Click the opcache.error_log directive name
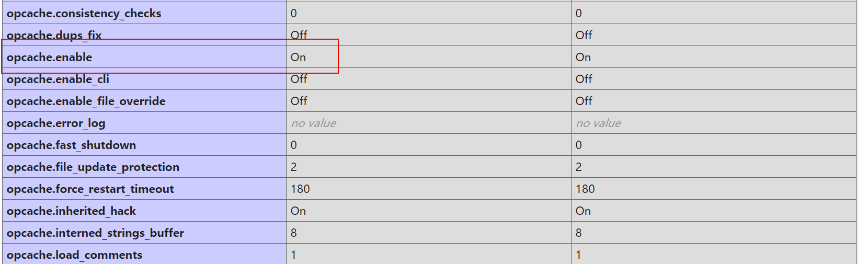Image resolution: width=868 pixels, height=264 pixels. [56, 123]
